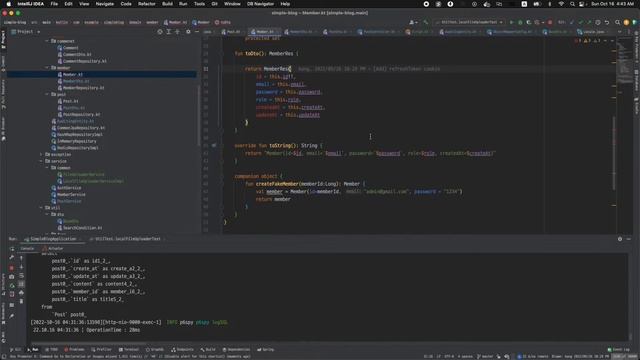Screen dimensions: 640x360
Task: Click the Collapse All icon in Project panel
Action: pos(178,31)
